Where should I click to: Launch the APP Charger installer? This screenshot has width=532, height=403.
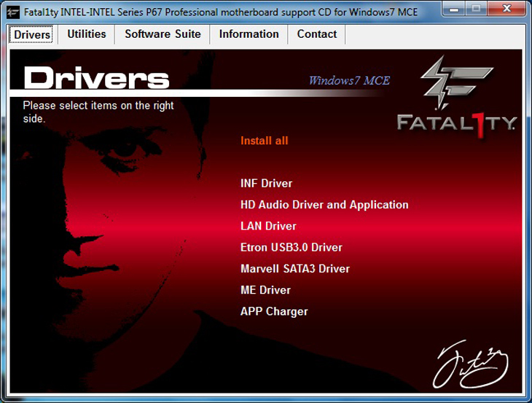click(x=274, y=311)
